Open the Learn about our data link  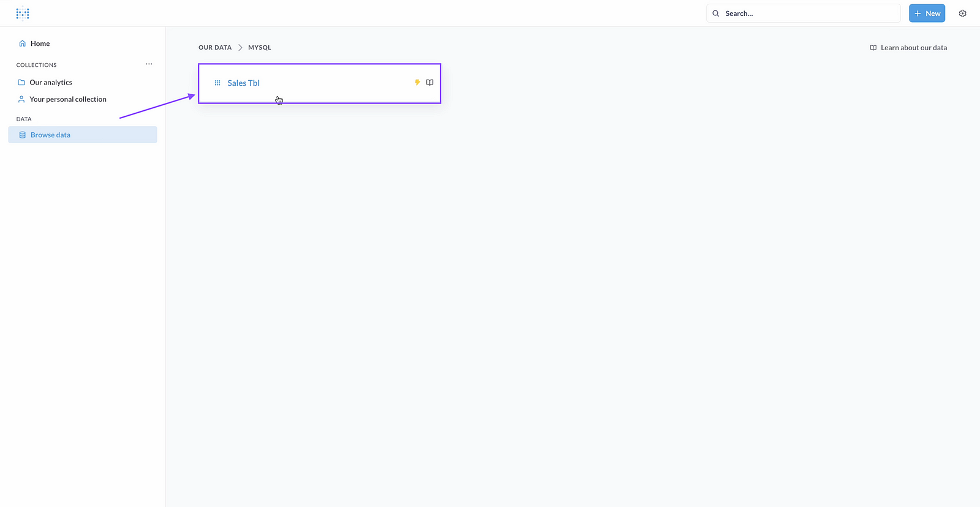908,48
